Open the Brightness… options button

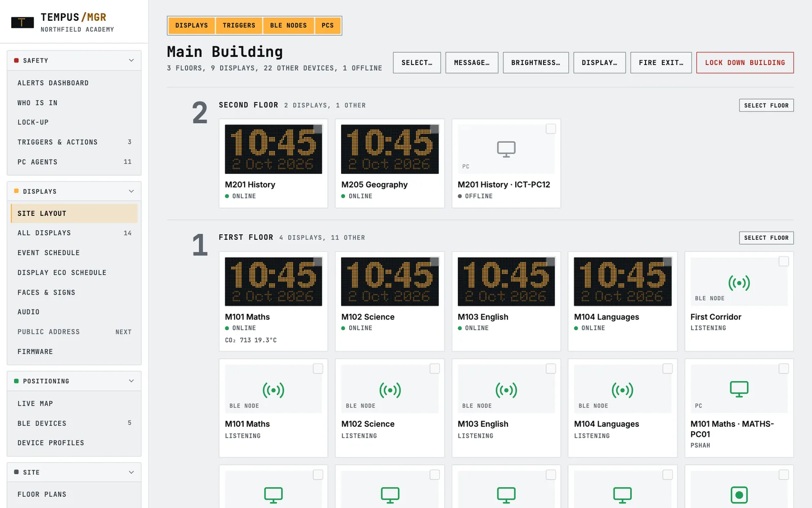[535, 62]
